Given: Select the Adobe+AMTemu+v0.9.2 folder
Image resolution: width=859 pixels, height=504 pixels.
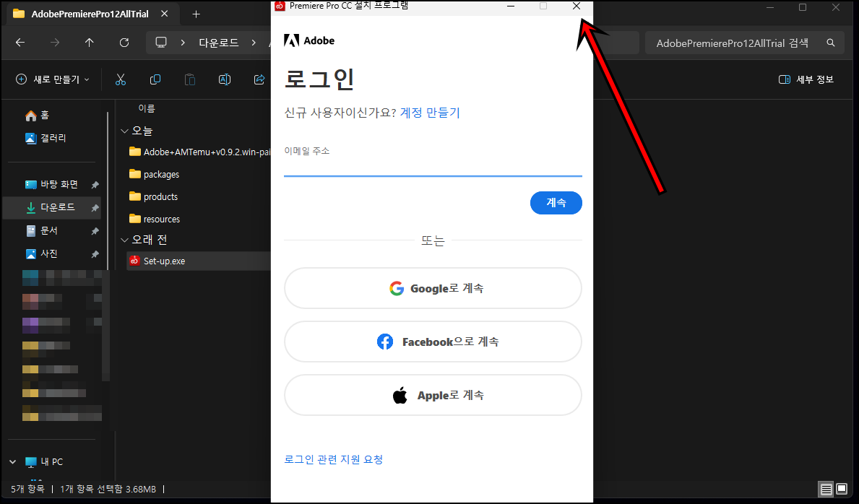Looking at the screenshot, I should pyautogui.click(x=199, y=152).
